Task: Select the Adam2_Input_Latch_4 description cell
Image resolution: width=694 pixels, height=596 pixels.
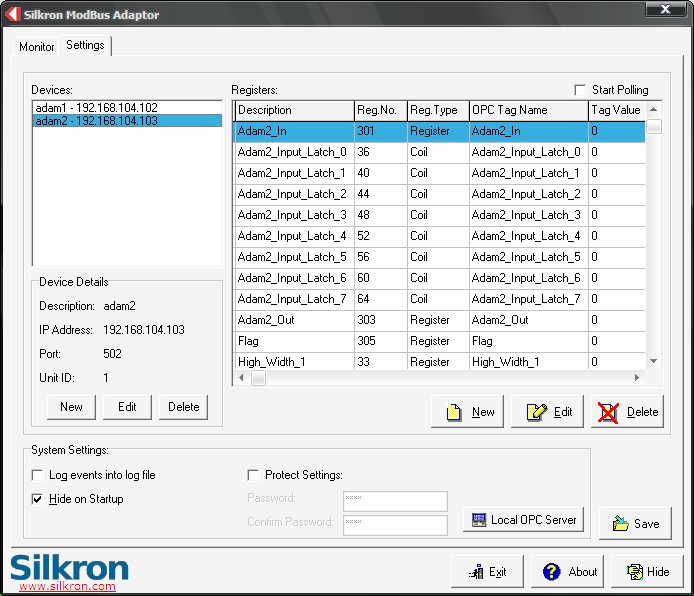Action: coord(294,236)
